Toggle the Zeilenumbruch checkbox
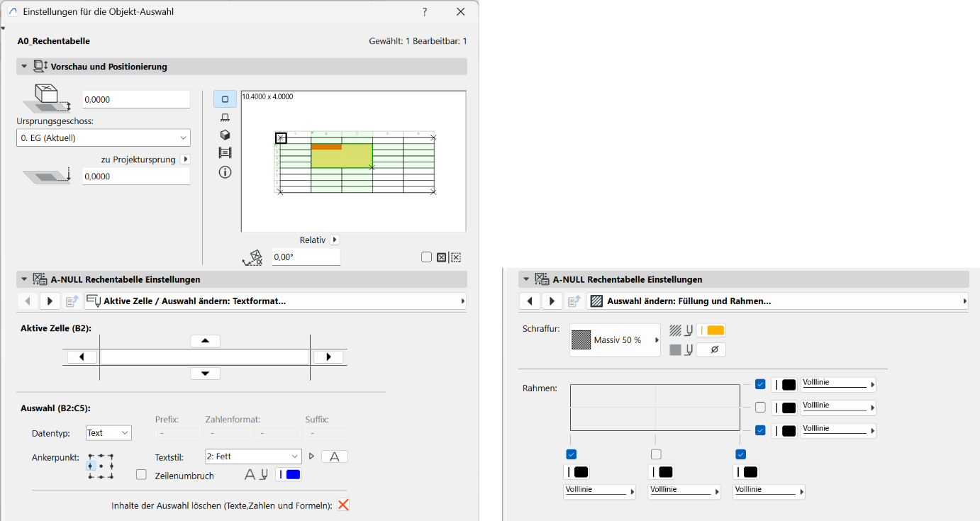 [141, 475]
